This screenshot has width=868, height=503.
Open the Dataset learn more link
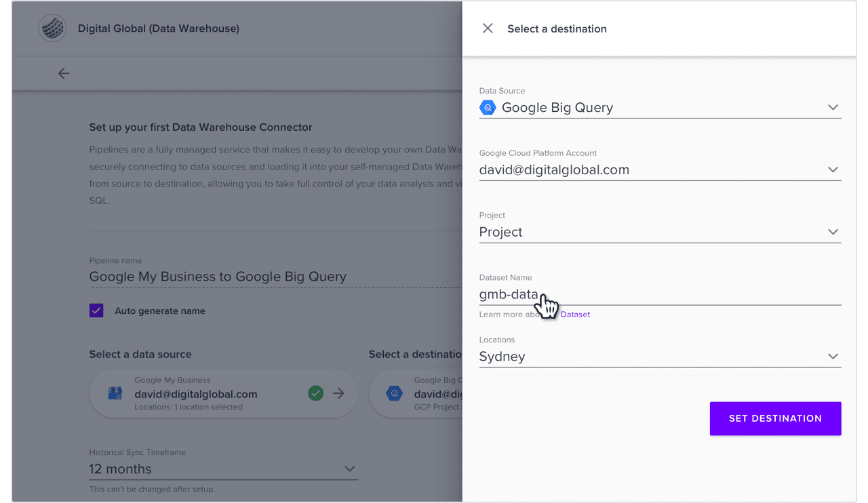tap(575, 315)
